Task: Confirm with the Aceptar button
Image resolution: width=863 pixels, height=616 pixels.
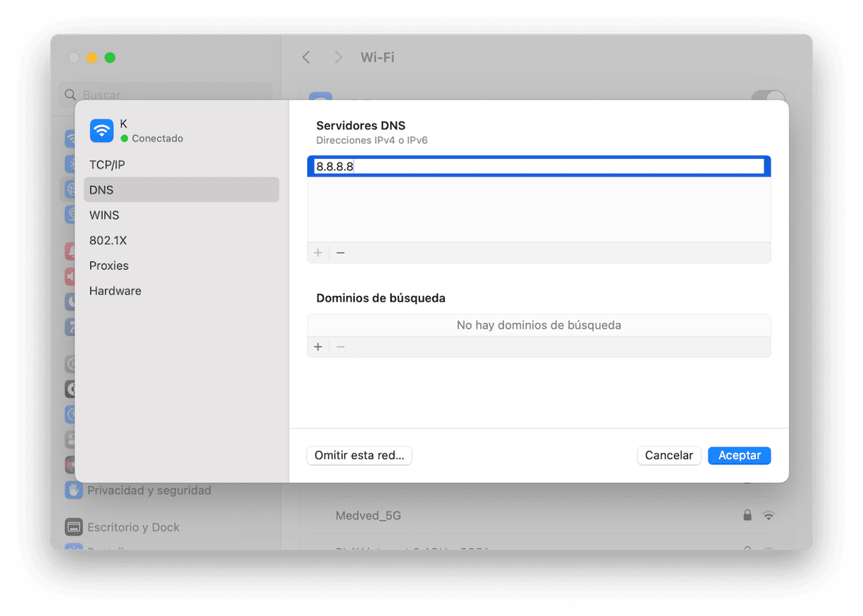Action: tap(739, 456)
